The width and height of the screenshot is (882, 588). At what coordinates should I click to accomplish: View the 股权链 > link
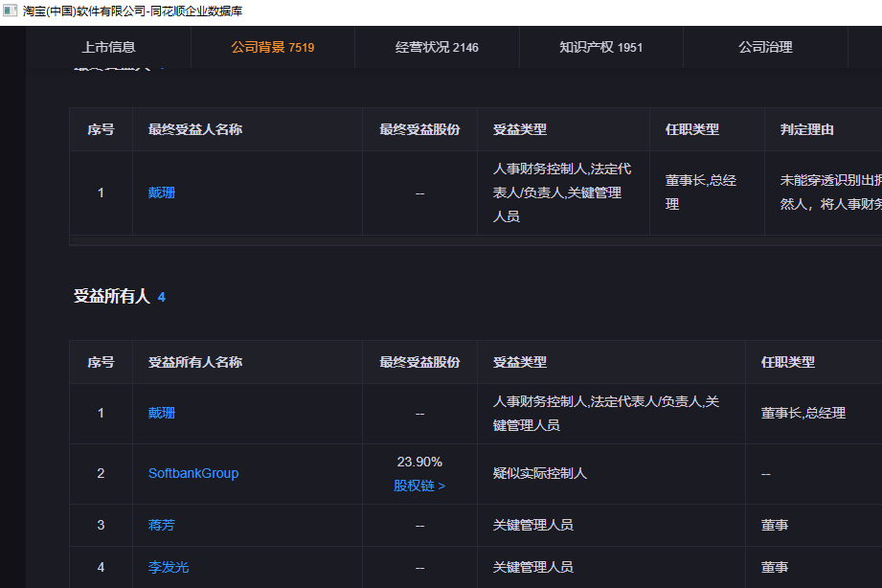(x=419, y=486)
